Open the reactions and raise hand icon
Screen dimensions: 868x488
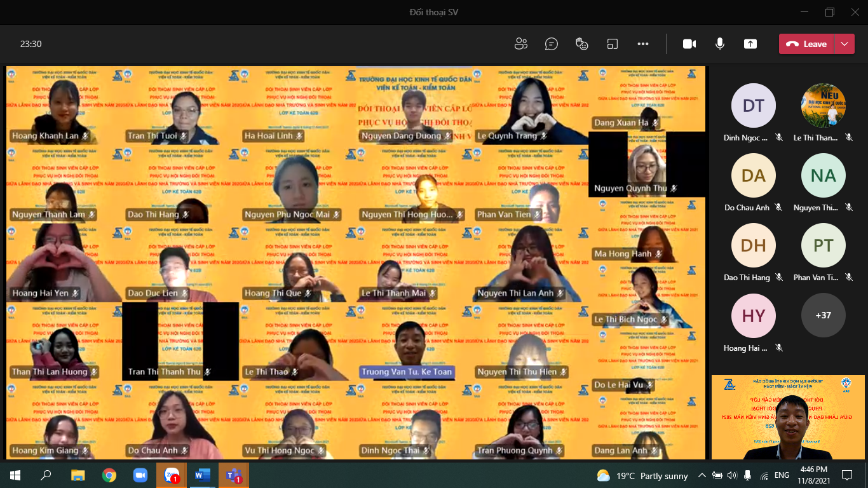coord(581,44)
